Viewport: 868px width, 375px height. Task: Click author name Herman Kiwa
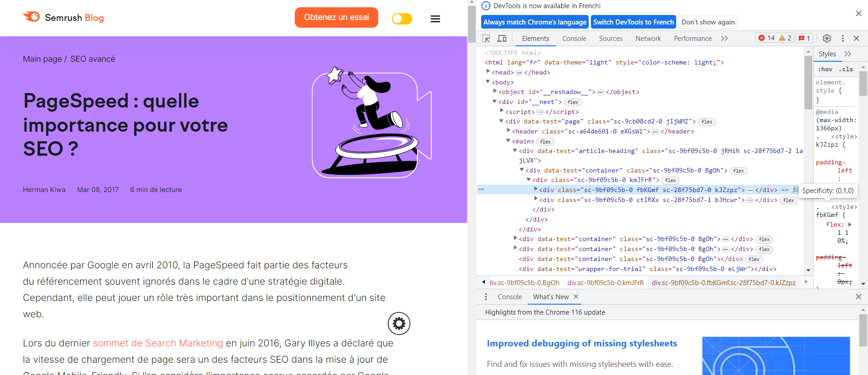click(x=44, y=190)
